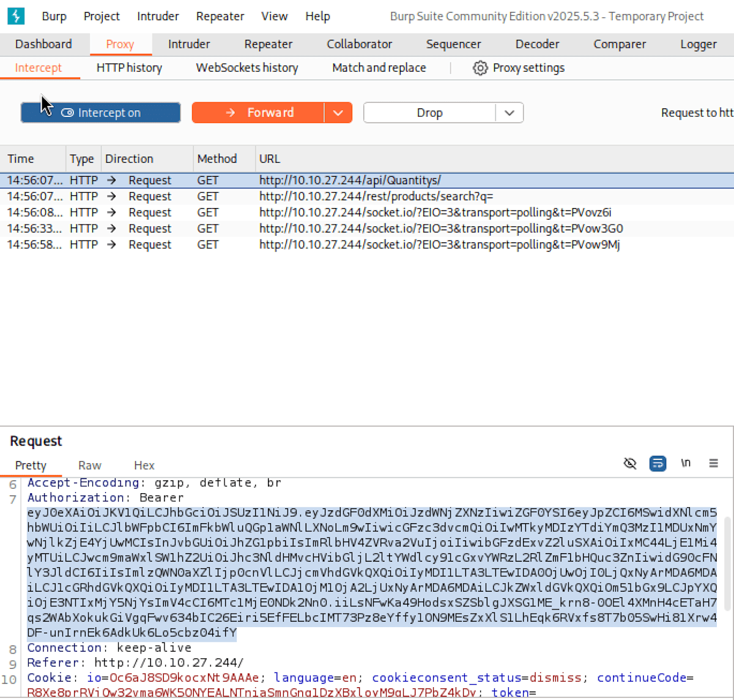
Task: Select the socket.io request ending PVow3G0
Action: click(367, 228)
